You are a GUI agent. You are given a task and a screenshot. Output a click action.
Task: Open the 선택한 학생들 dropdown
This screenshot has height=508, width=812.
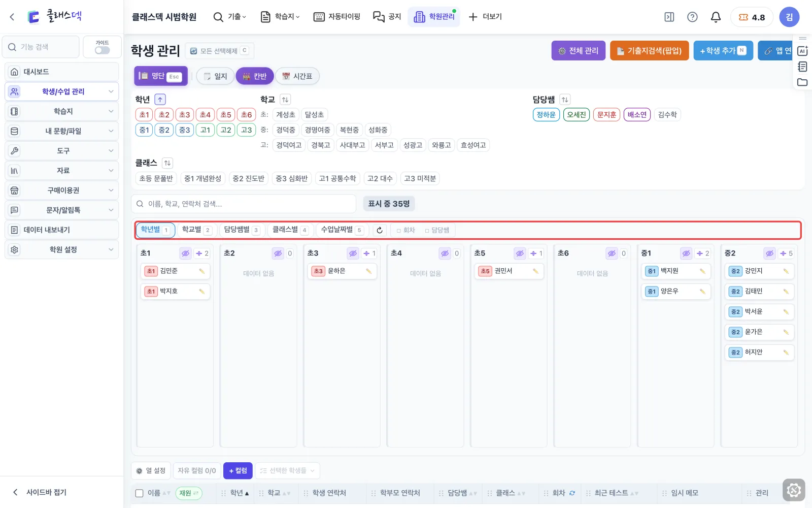pyautogui.click(x=287, y=470)
